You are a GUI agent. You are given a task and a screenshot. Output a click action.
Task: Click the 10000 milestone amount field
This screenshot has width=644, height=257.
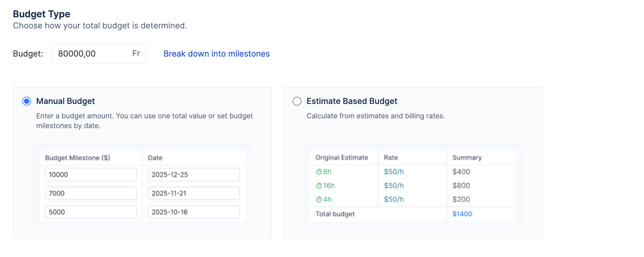point(90,175)
